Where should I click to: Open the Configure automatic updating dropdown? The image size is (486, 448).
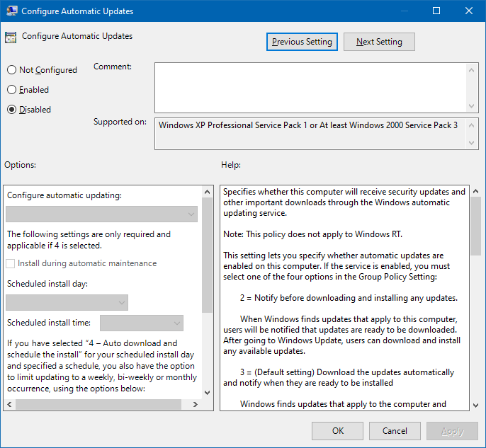coord(101,214)
